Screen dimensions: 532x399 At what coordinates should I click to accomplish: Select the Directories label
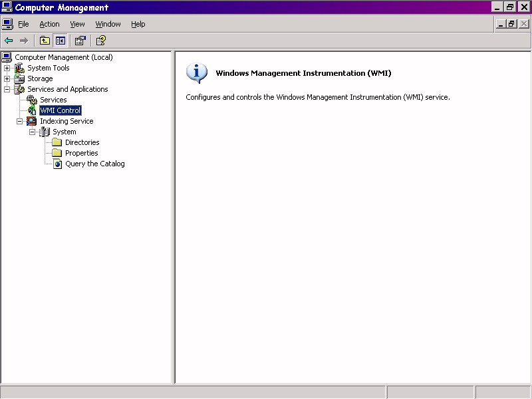tap(82, 142)
